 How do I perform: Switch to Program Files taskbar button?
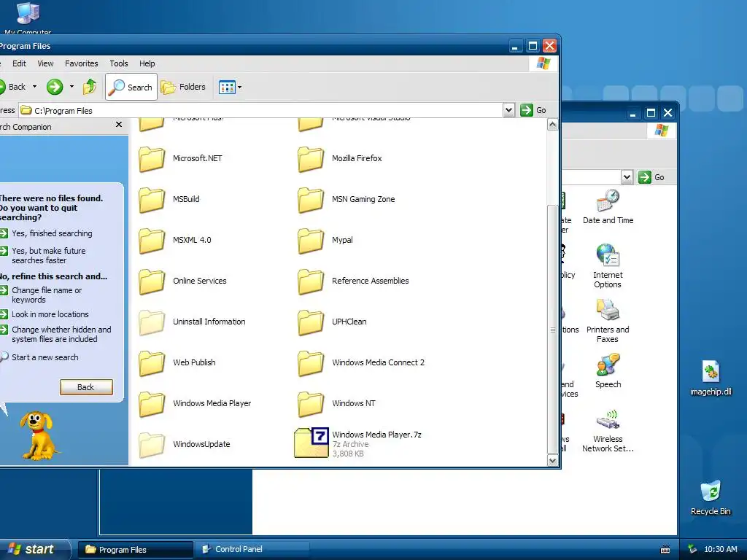(135, 550)
